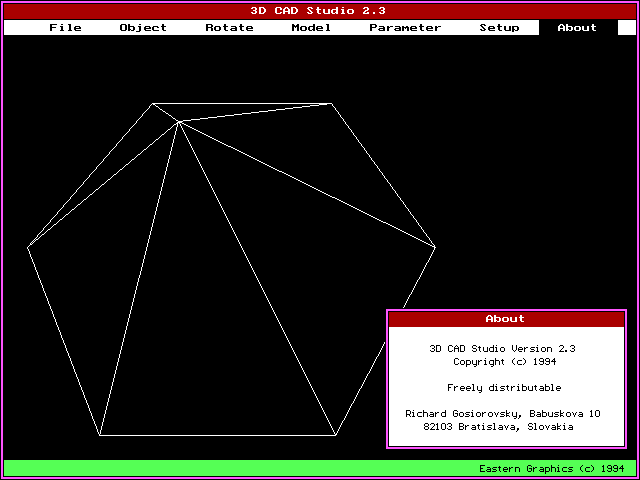This screenshot has height=480, width=640.
Task: Open the Parameter menu
Action: [x=405, y=28]
